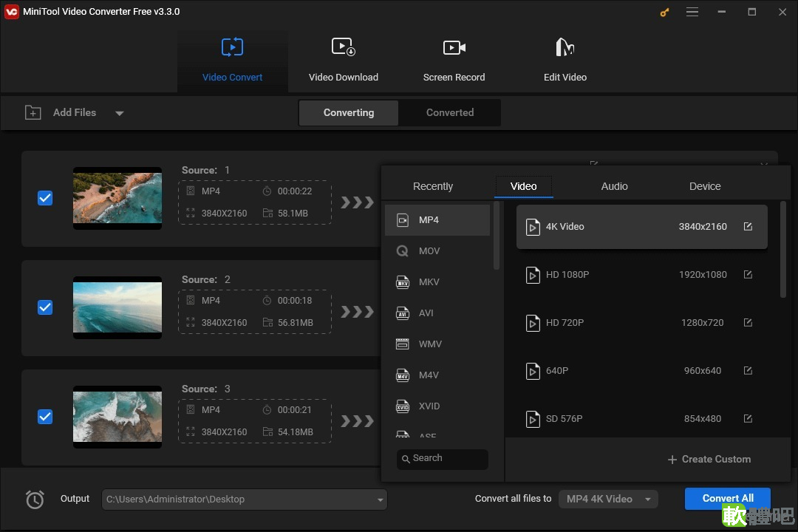
Task: Open the Output path dropdown
Action: 381,500
